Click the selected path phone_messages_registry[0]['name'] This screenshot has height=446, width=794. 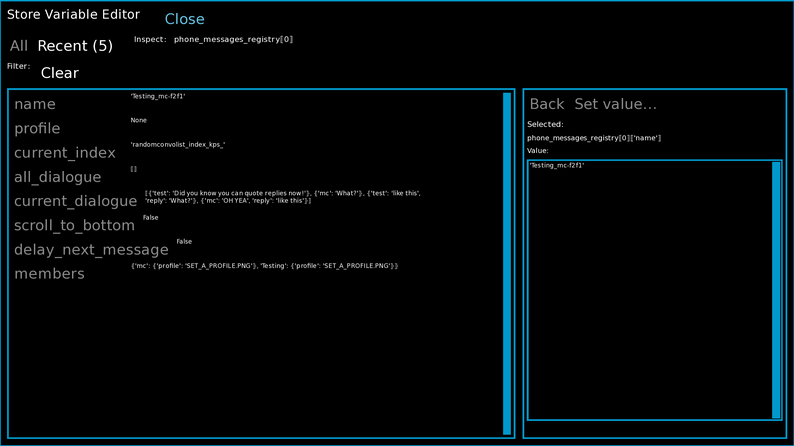593,138
